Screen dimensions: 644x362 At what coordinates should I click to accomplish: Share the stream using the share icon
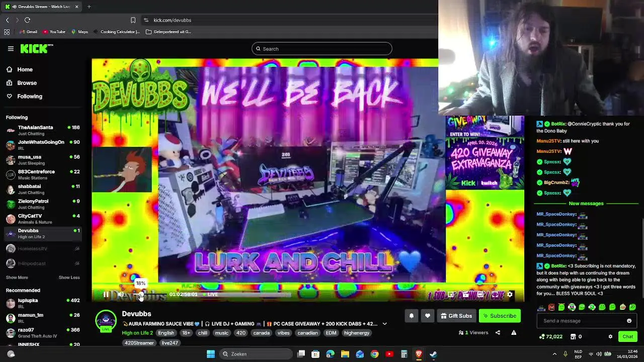[498, 332]
